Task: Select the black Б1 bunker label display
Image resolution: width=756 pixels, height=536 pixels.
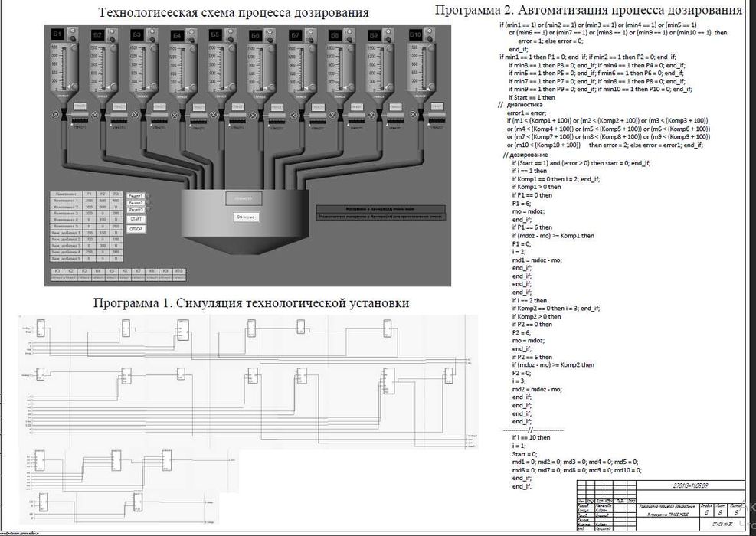Action: coord(58,34)
